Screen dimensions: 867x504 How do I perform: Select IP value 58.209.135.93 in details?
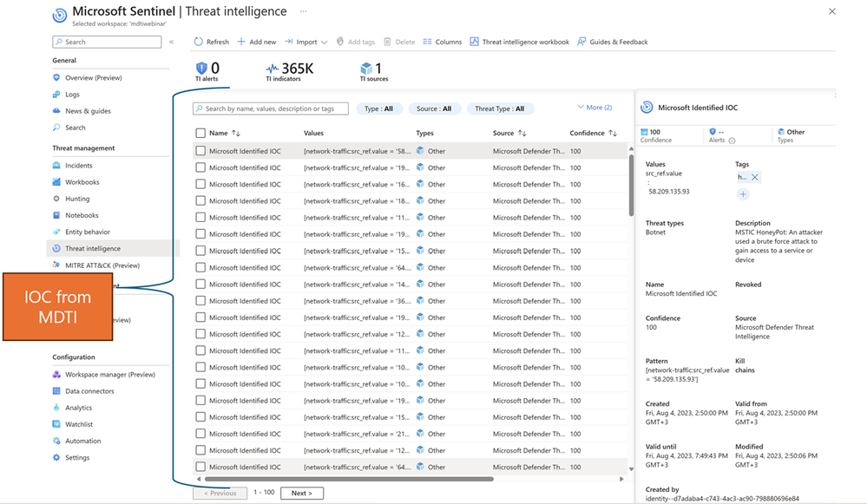pos(669,191)
